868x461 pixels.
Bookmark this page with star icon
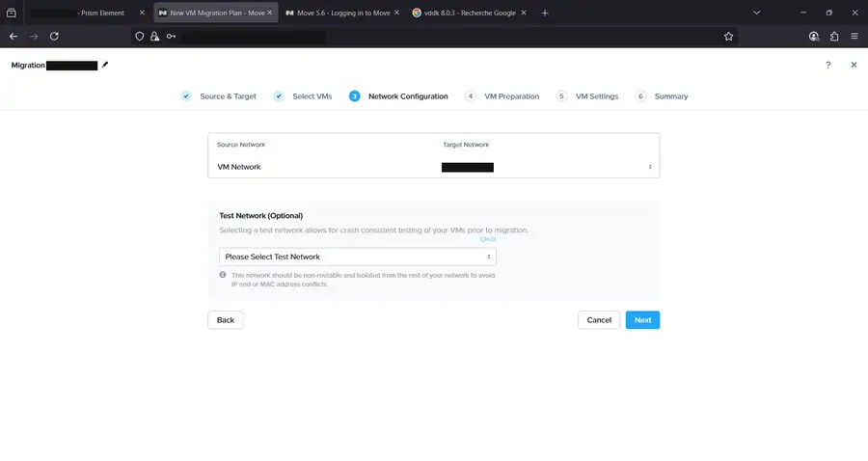pos(728,36)
